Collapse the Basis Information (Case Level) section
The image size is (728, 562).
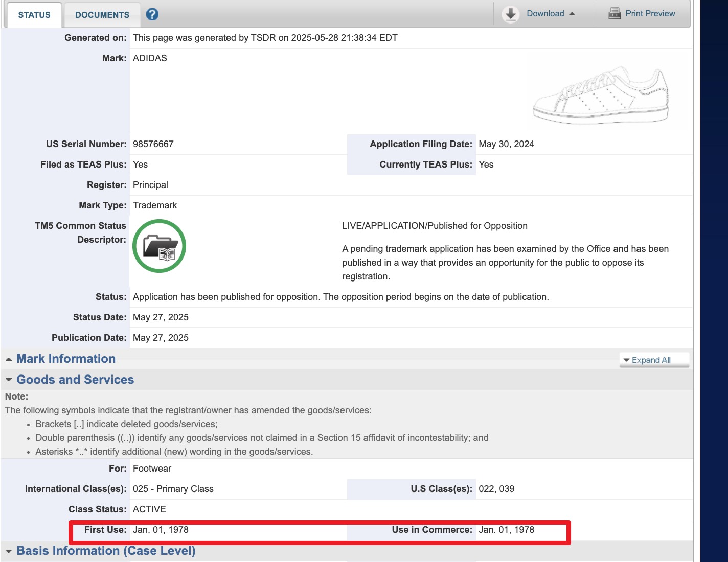[106, 551]
